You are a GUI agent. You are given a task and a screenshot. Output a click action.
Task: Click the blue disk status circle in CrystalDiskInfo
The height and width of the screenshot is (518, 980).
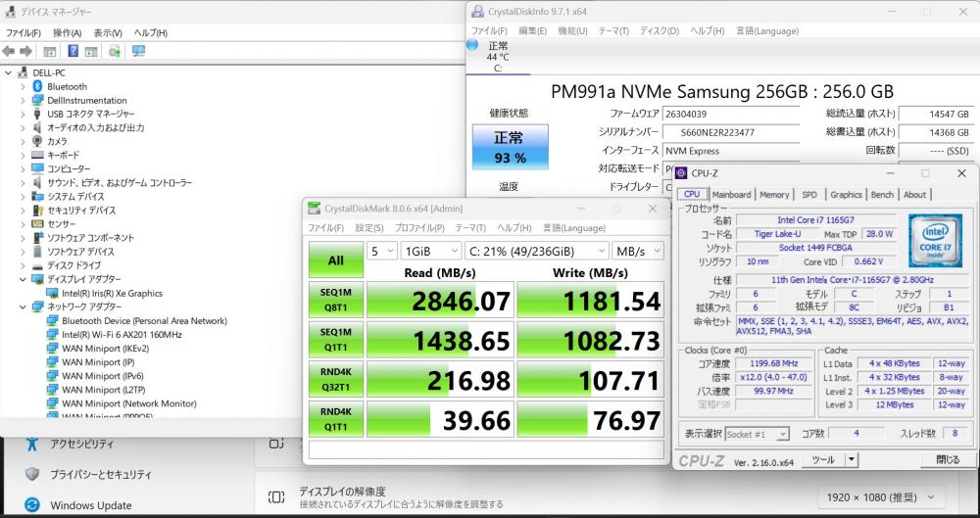point(472,45)
